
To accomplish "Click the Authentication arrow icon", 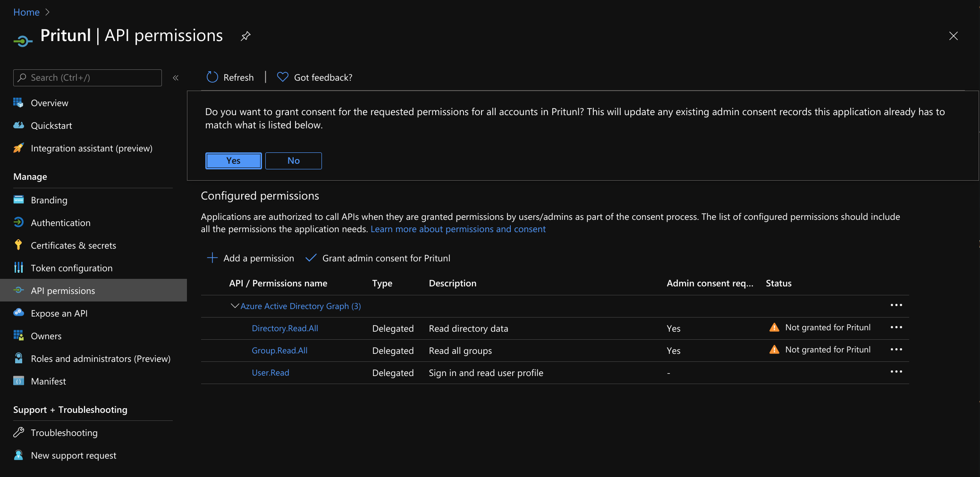I will pos(18,222).
